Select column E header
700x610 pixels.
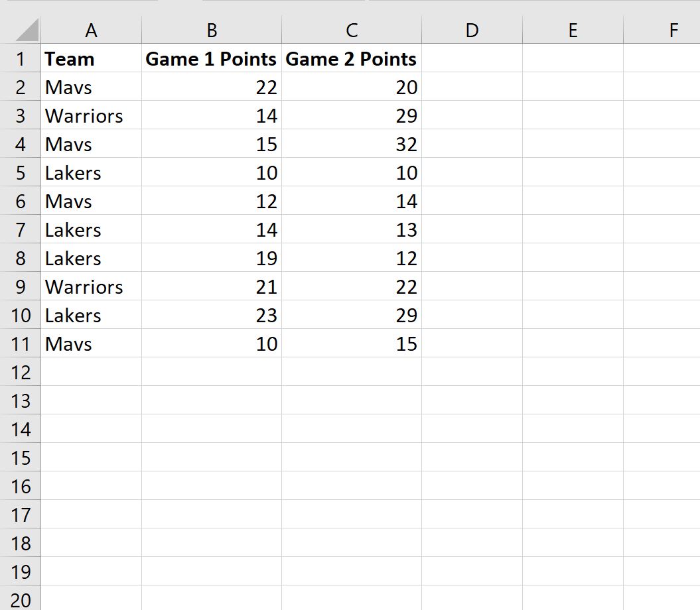pos(573,30)
